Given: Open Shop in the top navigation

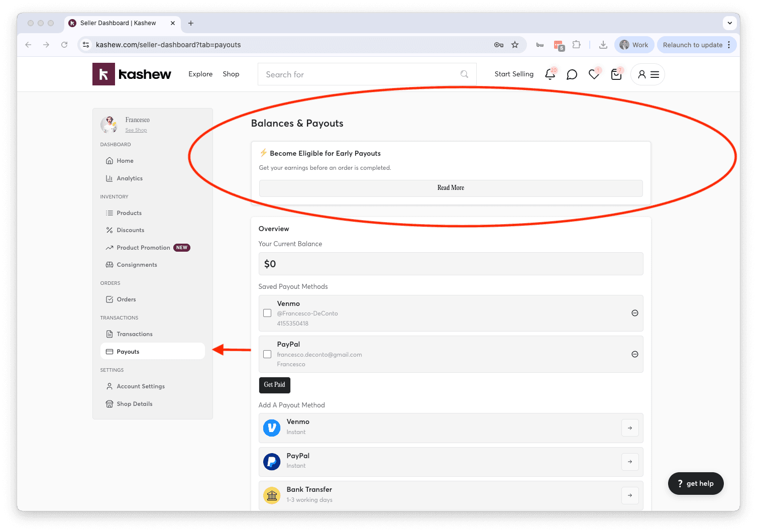Looking at the screenshot, I should pyautogui.click(x=231, y=74).
